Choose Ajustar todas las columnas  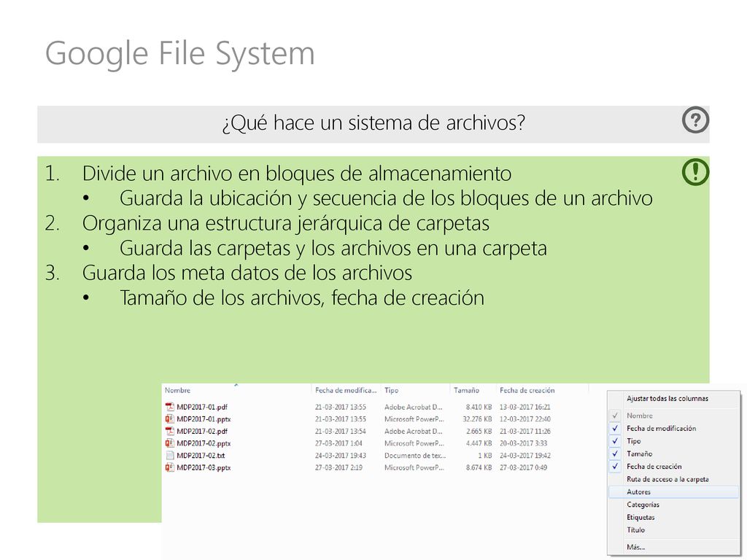(667, 399)
